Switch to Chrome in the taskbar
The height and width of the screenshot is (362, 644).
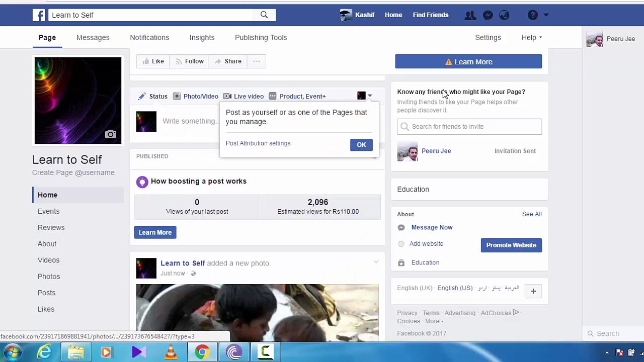(x=202, y=352)
